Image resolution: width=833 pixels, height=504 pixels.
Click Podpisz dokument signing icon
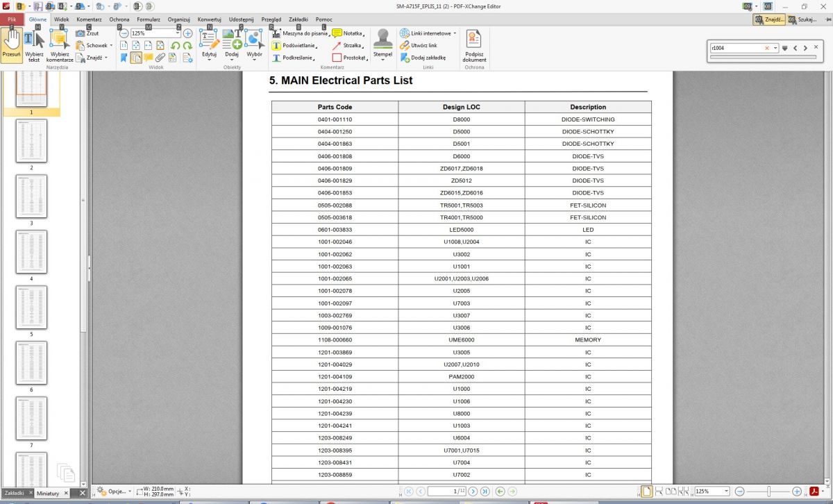click(475, 46)
